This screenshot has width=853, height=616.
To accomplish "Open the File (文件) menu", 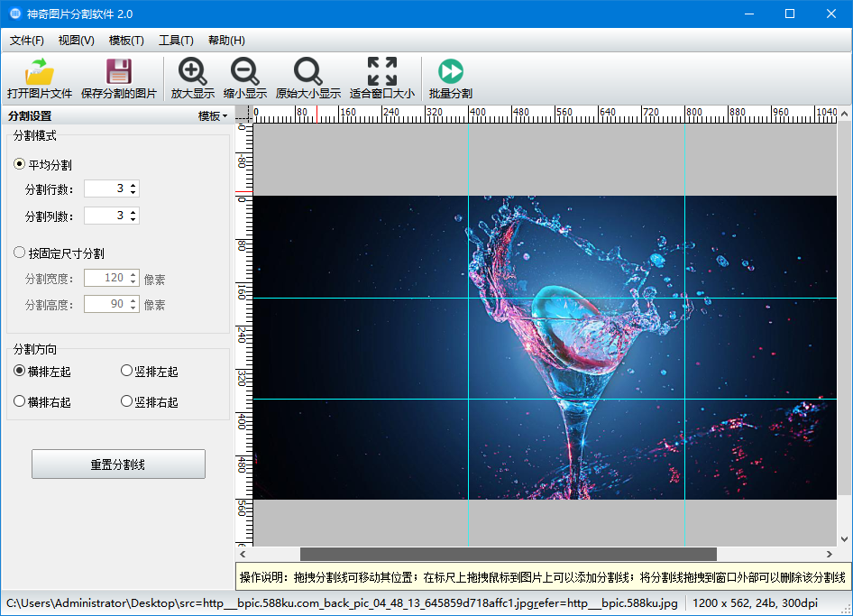I will [x=26, y=41].
